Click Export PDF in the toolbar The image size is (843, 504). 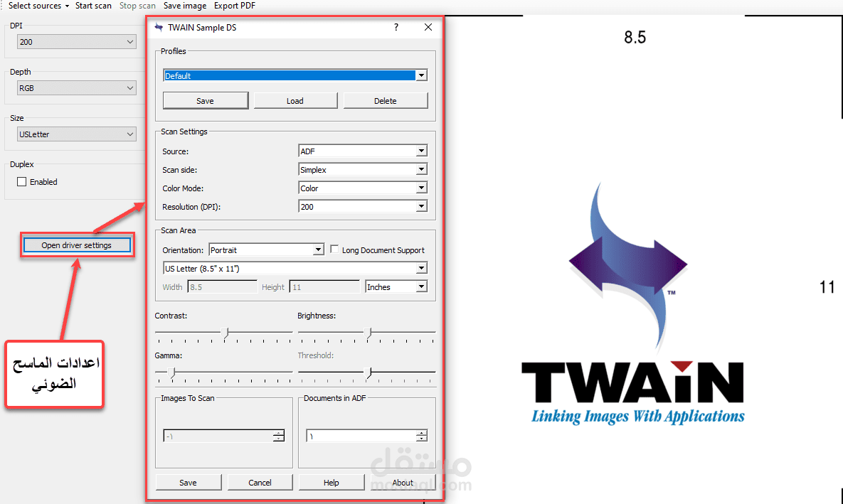click(235, 6)
